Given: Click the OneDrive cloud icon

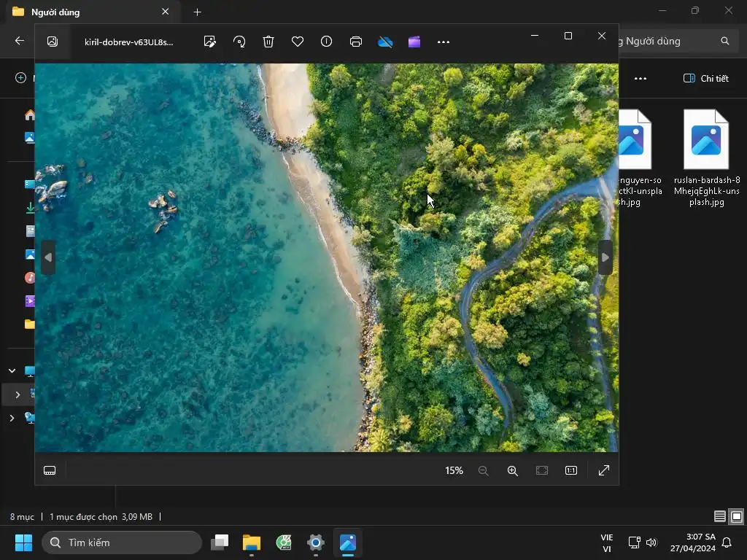Looking at the screenshot, I should [385, 42].
